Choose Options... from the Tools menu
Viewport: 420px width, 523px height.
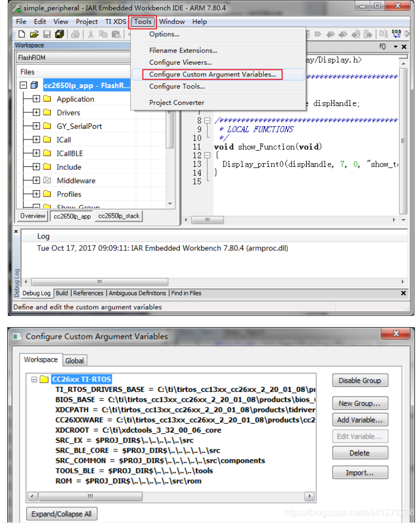pyautogui.click(x=164, y=34)
